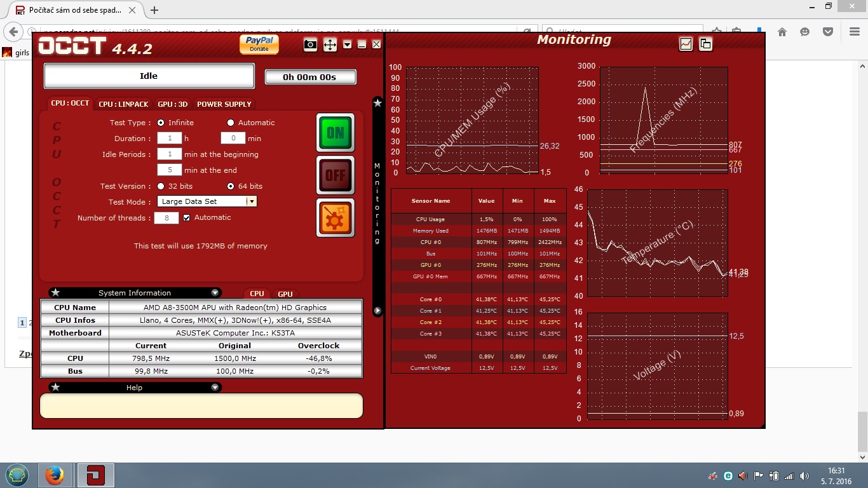The width and height of the screenshot is (868, 488).
Task: Click the 0h 00m 00s elapsed timer
Action: [310, 77]
